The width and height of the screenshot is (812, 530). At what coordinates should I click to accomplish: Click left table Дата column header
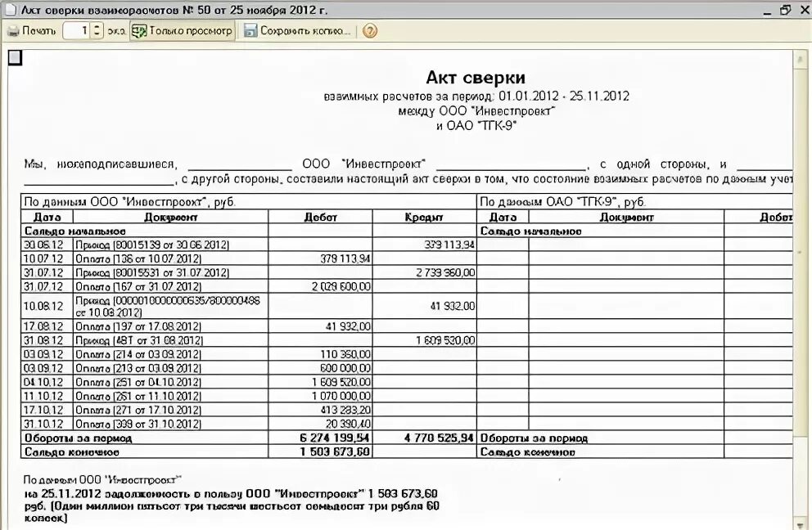coord(47,217)
